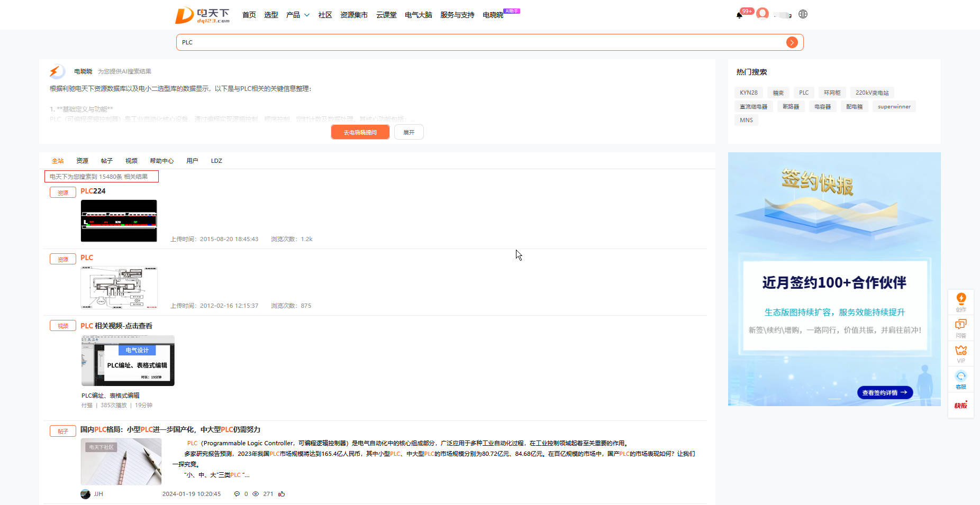This screenshot has height=505, width=980.
Task: Like the 国内PLC格局 post with thumbs-up
Action: point(282,494)
